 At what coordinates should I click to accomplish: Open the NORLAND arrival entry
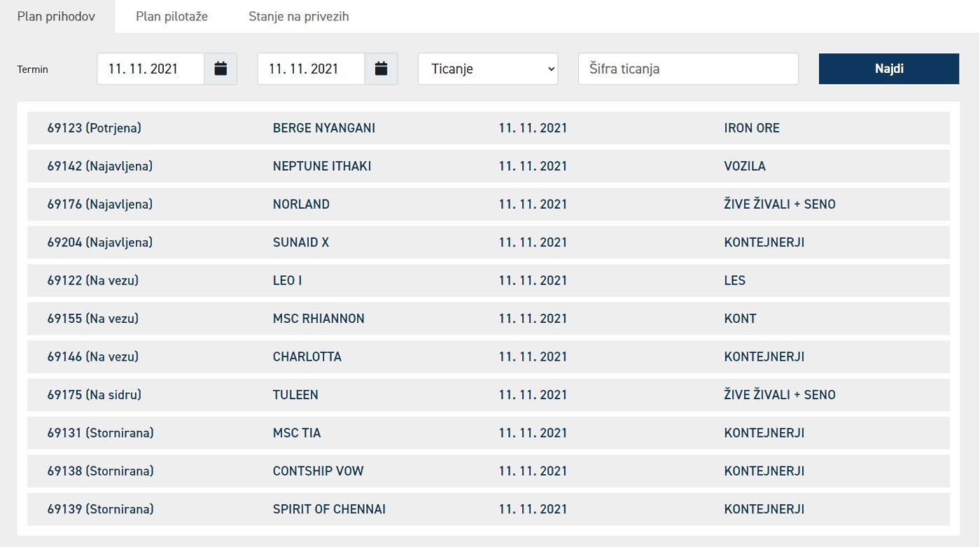(489, 205)
